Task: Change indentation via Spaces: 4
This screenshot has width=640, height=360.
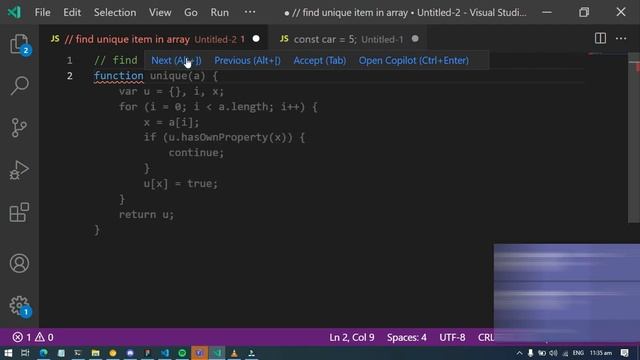Action: [407, 337]
